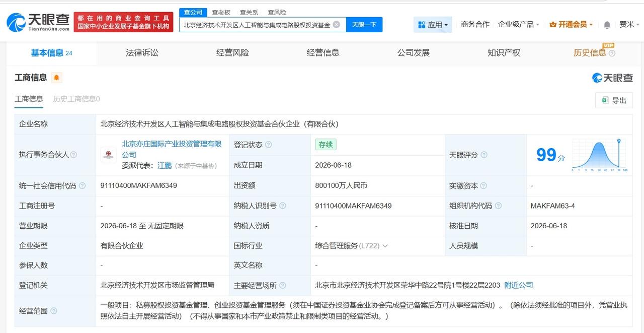The width and height of the screenshot is (644, 333).
Task: Clear the search box with the X icon
Action: 337,24
